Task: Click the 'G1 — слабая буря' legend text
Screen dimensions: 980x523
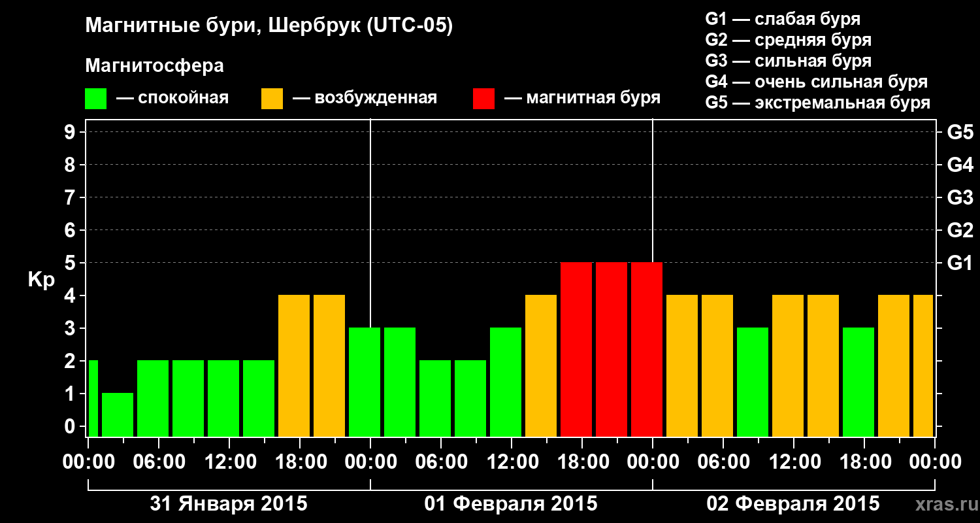Action: tap(783, 19)
